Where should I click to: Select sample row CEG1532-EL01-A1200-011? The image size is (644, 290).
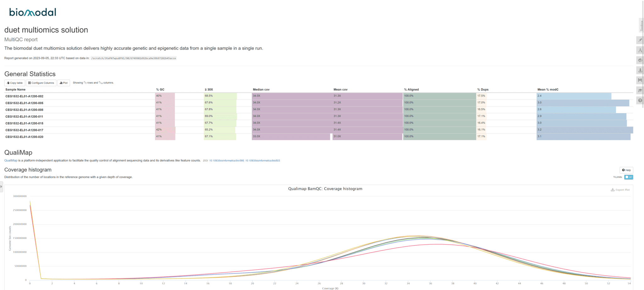25,116
